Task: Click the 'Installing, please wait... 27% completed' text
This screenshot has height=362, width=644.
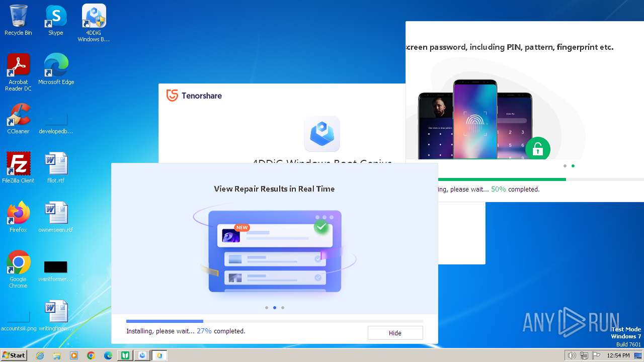Action: [x=186, y=331]
